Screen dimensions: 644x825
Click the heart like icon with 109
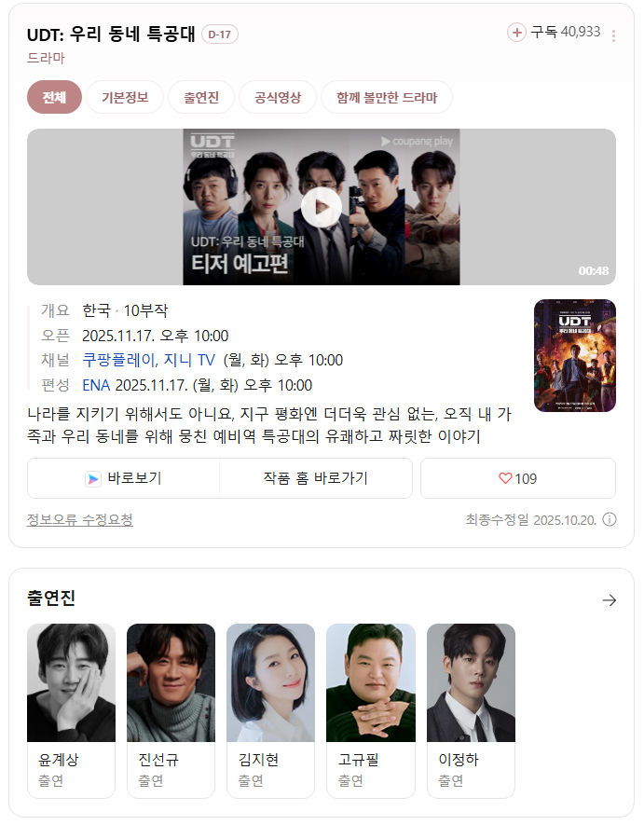[x=505, y=478]
